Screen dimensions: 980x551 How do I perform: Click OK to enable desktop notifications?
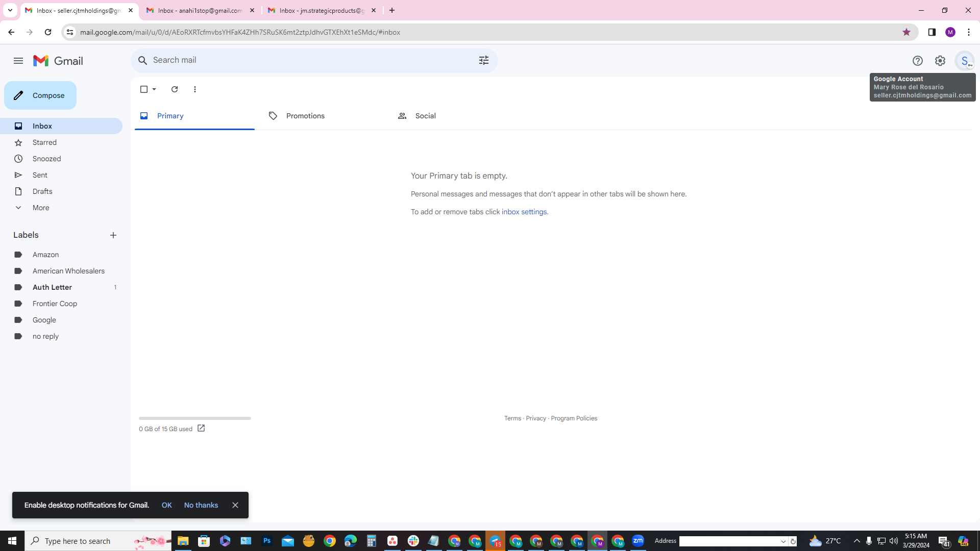click(x=167, y=505)
